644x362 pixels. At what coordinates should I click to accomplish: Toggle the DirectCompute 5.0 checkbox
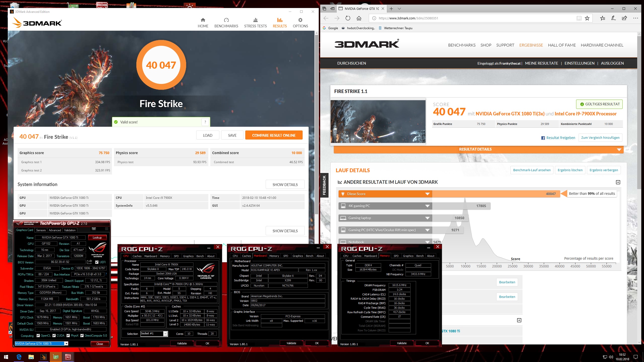pos(82,335)
